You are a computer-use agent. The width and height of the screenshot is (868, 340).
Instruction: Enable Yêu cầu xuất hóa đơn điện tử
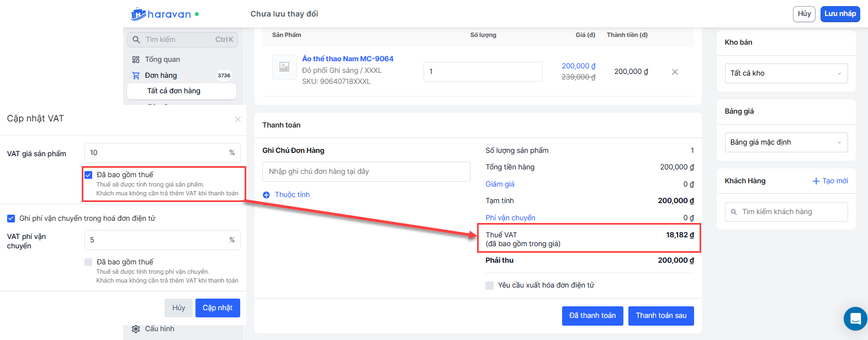pyautogui.click(x=490, y=285)
